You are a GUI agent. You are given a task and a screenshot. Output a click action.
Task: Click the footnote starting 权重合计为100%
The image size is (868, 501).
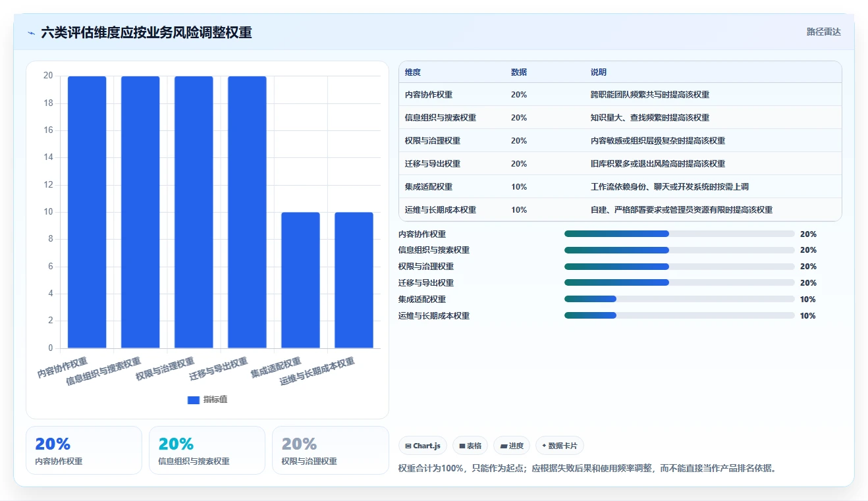[x=588, y=469]
